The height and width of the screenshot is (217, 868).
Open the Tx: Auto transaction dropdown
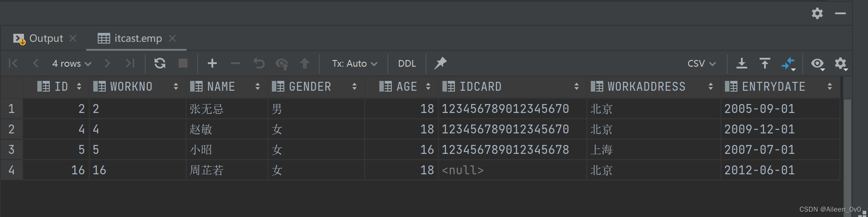coord(354,64)
